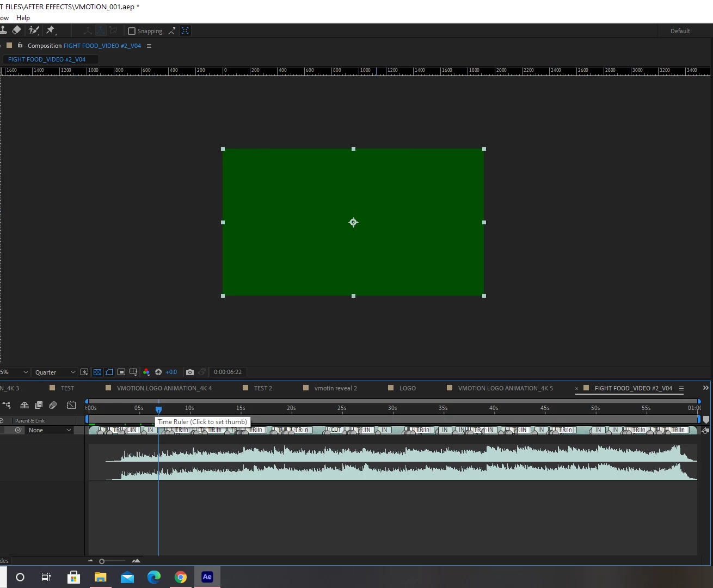Image resolution: width=713 pixels, height=588 pixels.
Task: Click the reset exposure icon
Action: [x=158, y=372]
